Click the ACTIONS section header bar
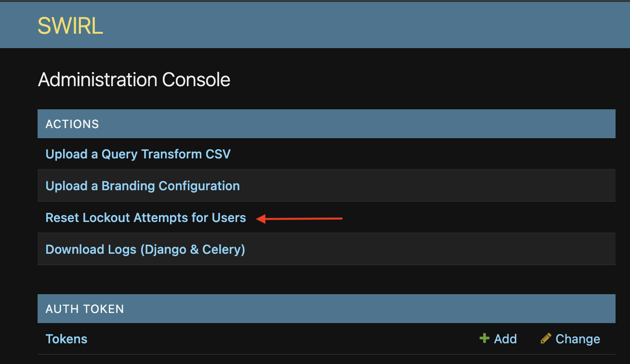 [x=327, y=124]
